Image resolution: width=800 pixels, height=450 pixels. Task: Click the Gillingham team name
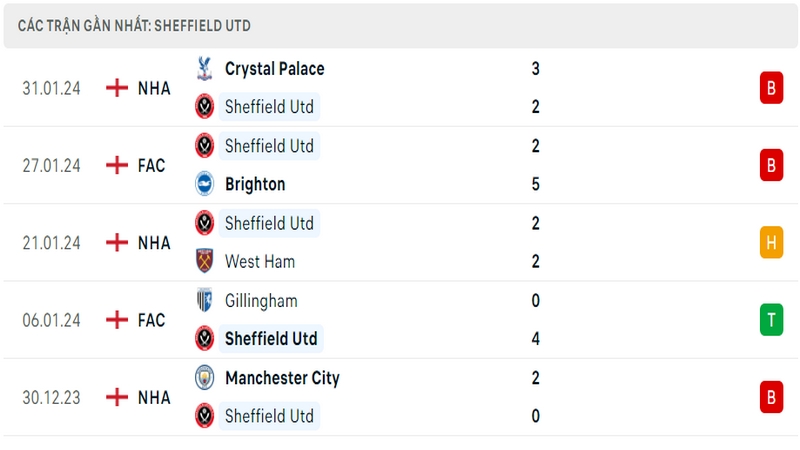(x=261, y=301)
